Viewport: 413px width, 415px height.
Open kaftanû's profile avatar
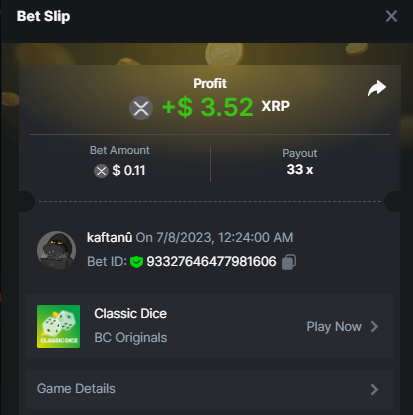pyautogui.click(x=56, y=250)
